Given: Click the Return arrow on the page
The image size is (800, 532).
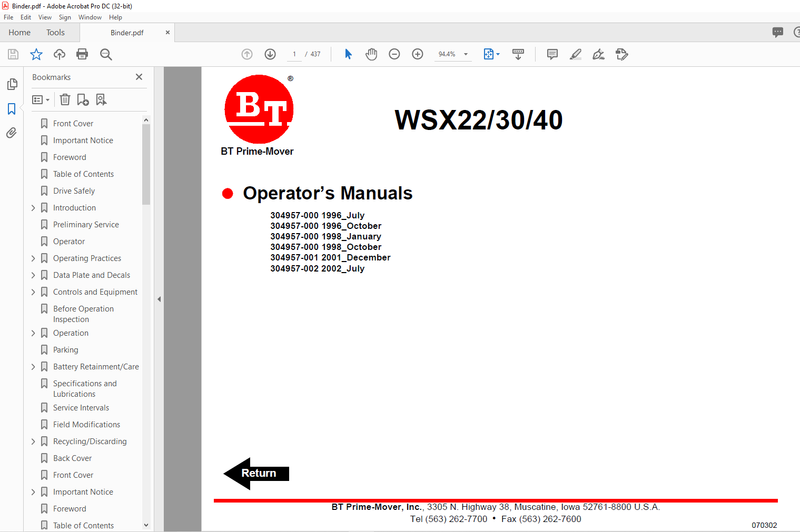Looking at the screenshot, I should click(x=256, y=474).
